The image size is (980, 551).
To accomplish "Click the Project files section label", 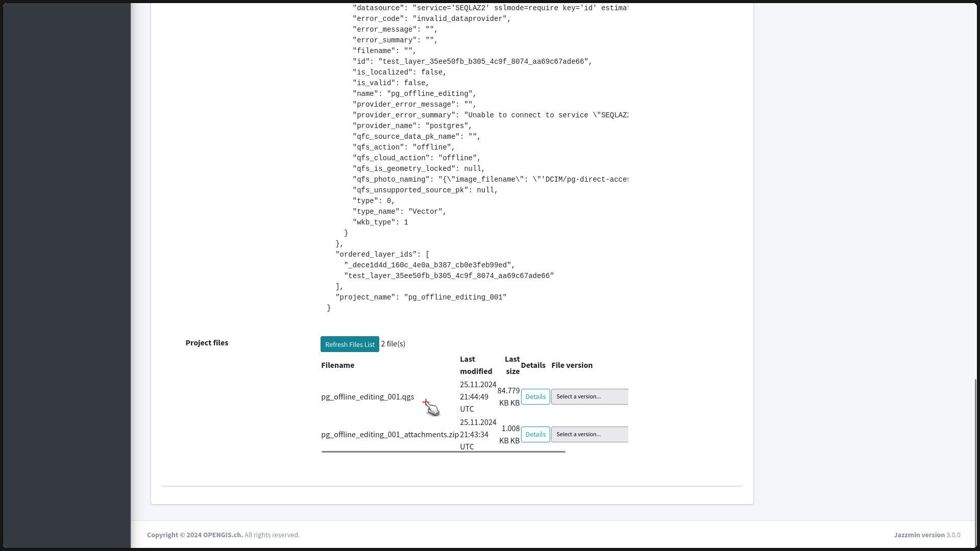I will (207, 343).
